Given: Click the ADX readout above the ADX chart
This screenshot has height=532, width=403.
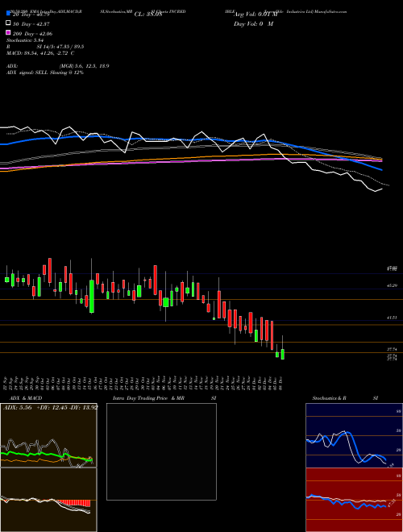Looking at the screenshot, I should [x=51, y=407].
